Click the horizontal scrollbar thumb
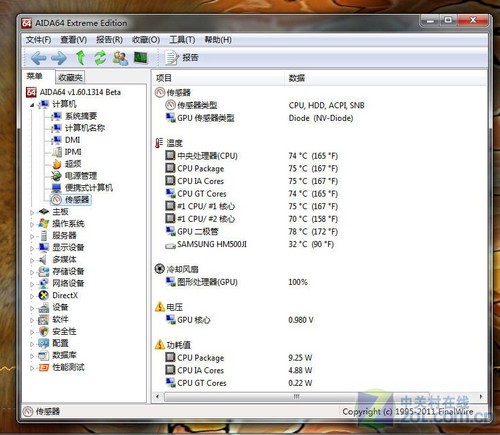 pos(296,397)
